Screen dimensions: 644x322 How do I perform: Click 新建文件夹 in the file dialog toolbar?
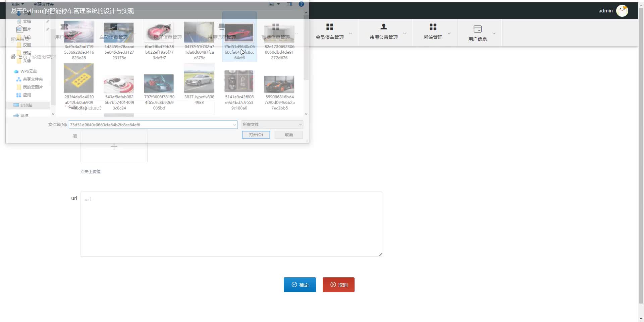pos(44,4)
